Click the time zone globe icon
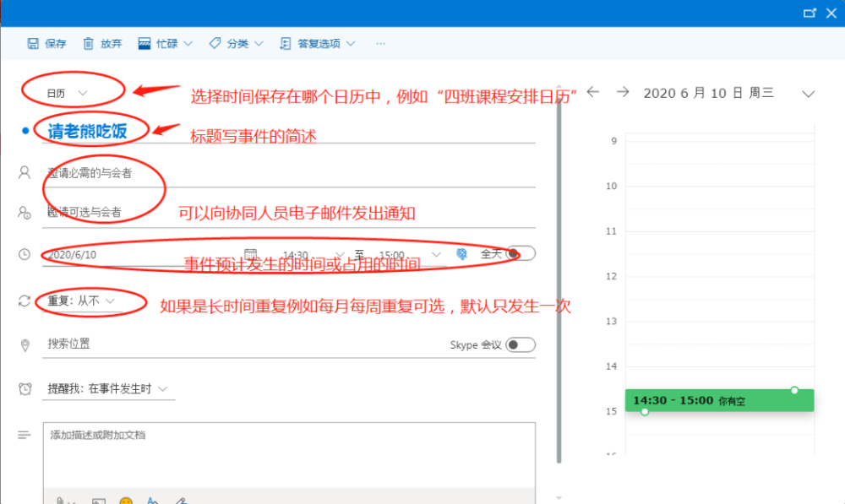The height and width of the screenshot is (504, 845). click(x=462, y=253)
